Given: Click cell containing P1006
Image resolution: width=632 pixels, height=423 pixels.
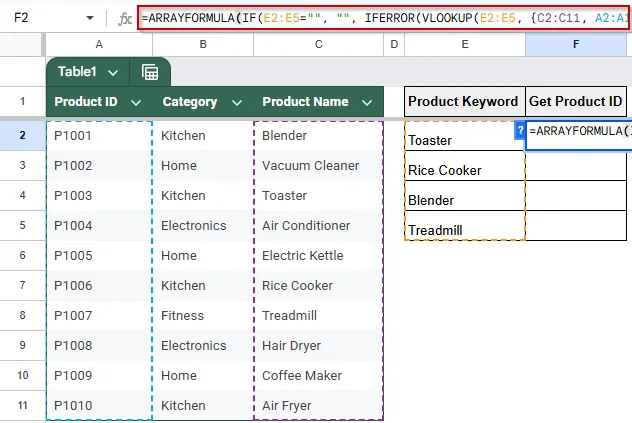Looking at the screenshot, I should click(x=99, y=285).
